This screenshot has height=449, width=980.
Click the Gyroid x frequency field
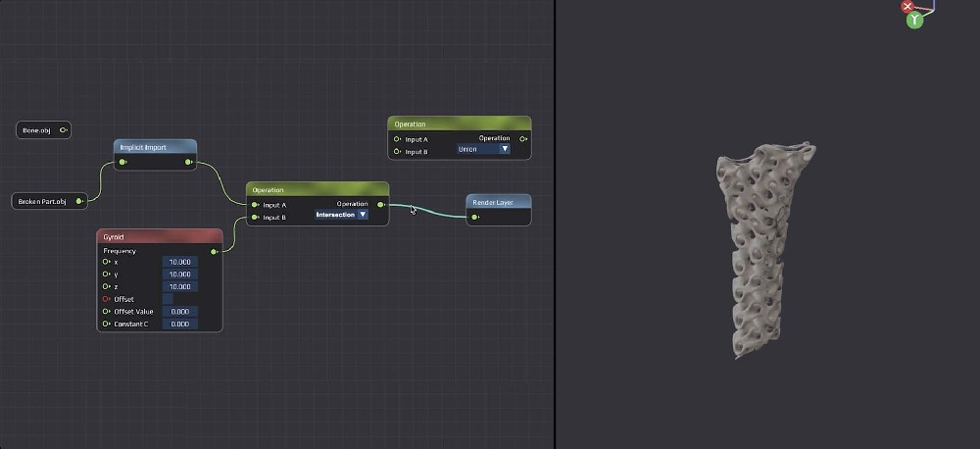179,262
